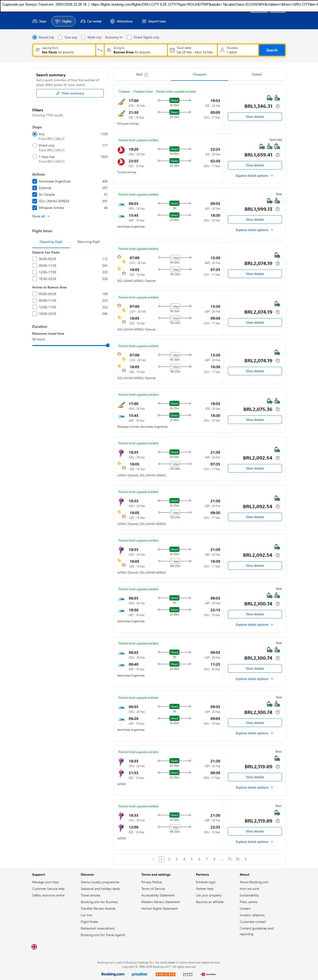Screen dimensions: 318x980
Task: Click the Maximum travel time slider handle
Action: [x=107, y=346]
